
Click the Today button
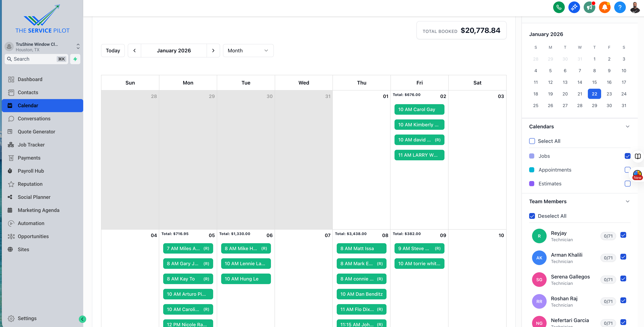113,51
